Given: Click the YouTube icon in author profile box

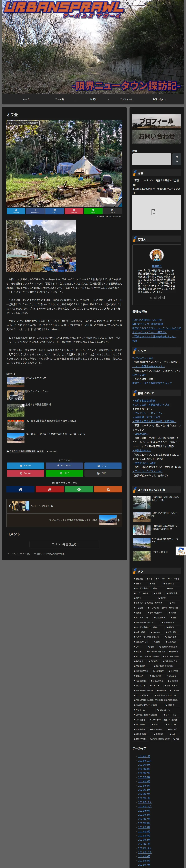Looking at the screenshot, I should [x=155, y=298].
